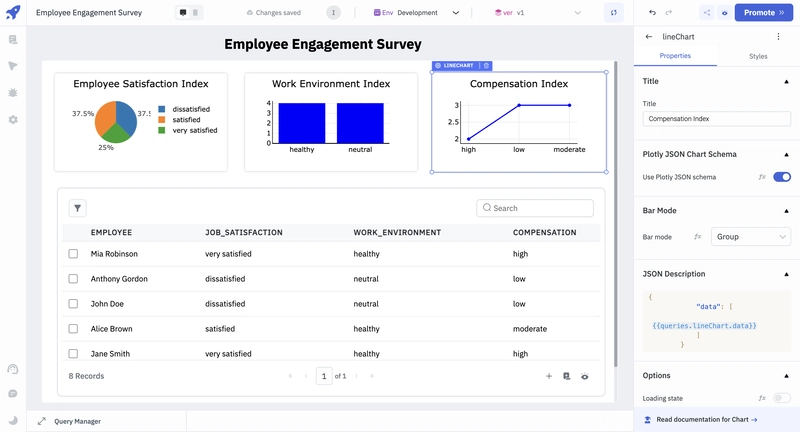Select the Properties tab
800x432 pixels.
point(675,56)
